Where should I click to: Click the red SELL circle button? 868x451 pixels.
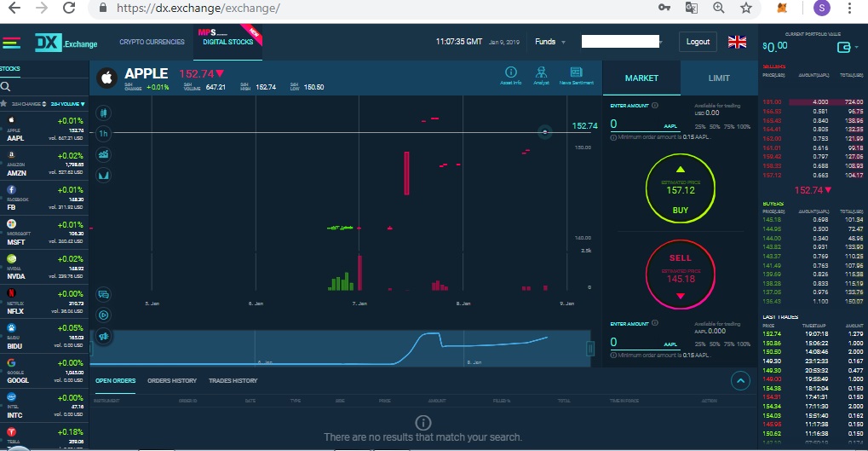[x=681, y=275]
